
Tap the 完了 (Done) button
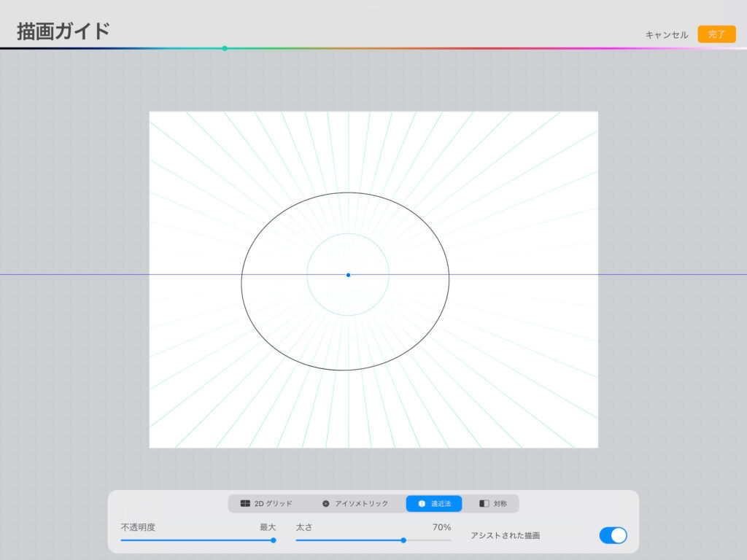pyautogui.click(x=716, y=34)
